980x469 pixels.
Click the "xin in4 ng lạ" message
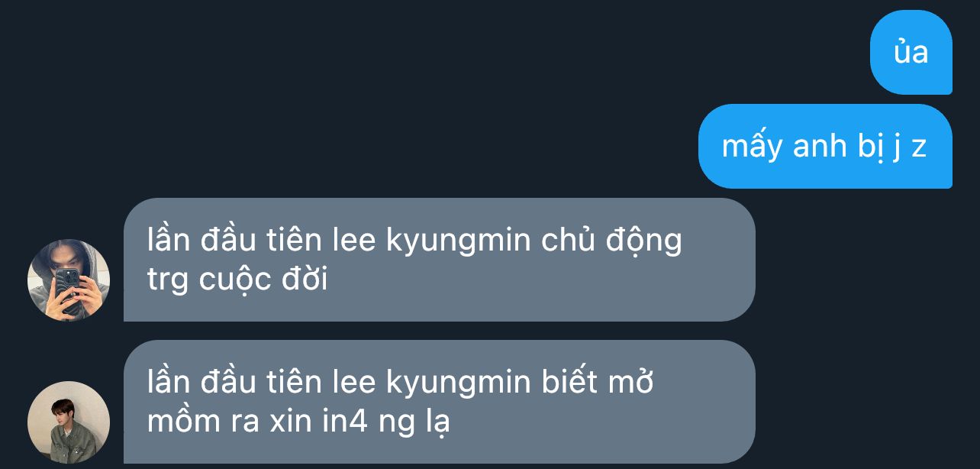click(439, 402)
